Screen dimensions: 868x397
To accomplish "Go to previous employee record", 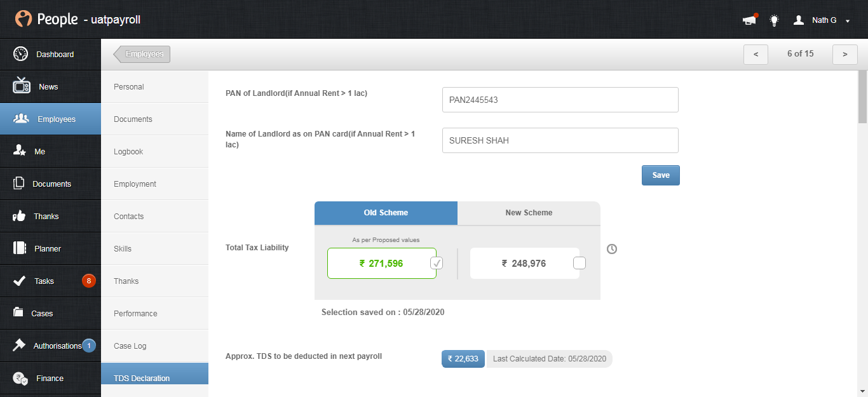I will tap(756, 54).
